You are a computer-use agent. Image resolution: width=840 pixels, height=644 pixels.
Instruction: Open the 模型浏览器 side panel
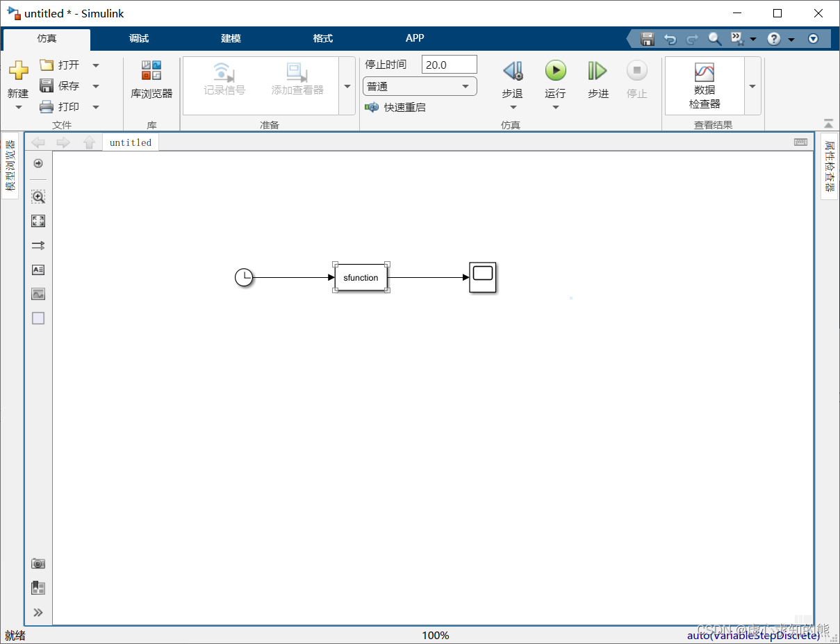10,165
